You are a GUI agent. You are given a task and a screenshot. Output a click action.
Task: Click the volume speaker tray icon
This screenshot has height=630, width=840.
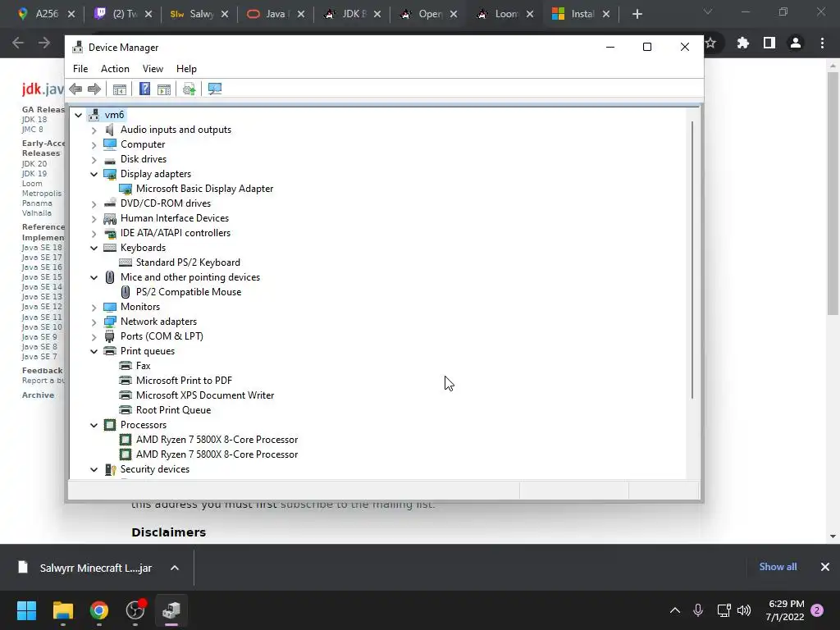tap(744, 610)
